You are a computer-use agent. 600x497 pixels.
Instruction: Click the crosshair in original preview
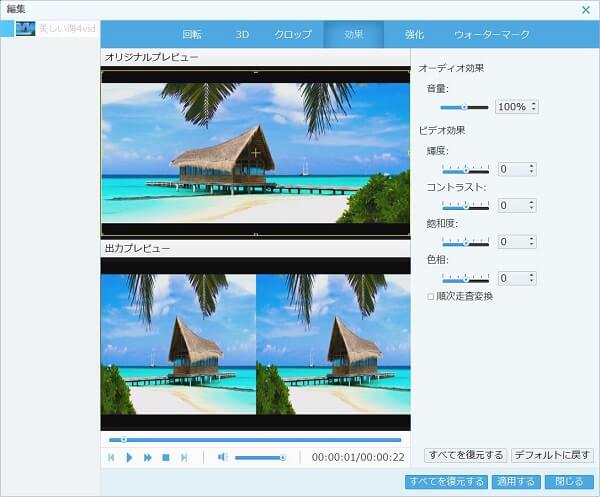[x=255, y=153]
